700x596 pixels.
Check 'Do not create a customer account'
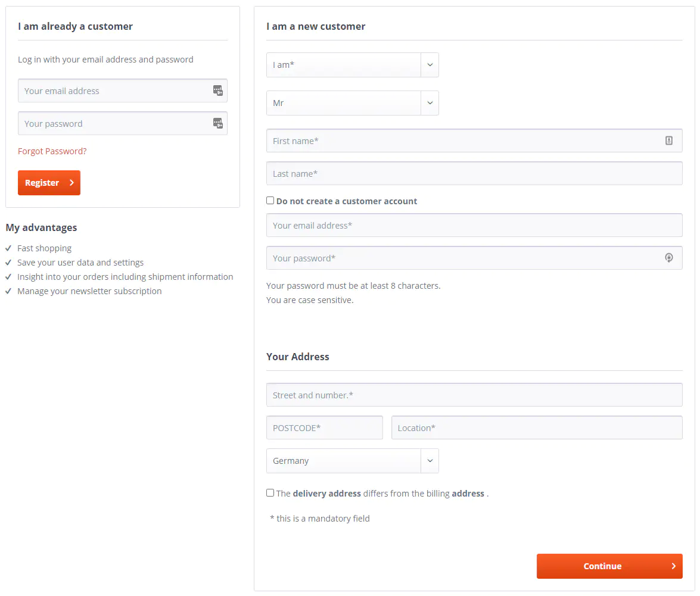(270, 201)
